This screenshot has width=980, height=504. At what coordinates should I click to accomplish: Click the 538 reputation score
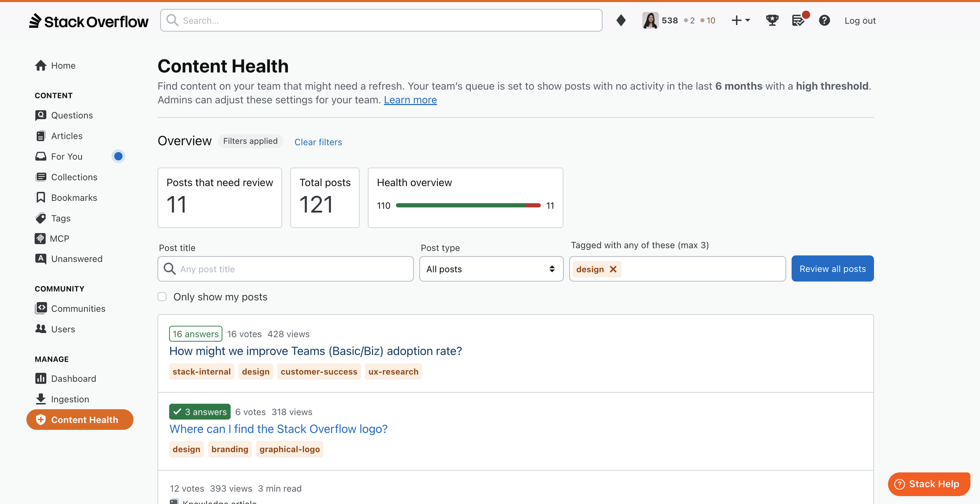[670, 21]
